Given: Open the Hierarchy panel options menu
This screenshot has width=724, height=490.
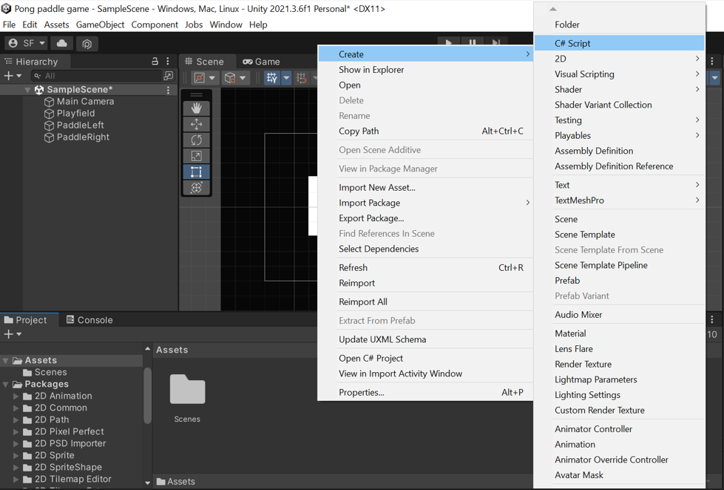Looking at the screenshot, I should 168,61.
